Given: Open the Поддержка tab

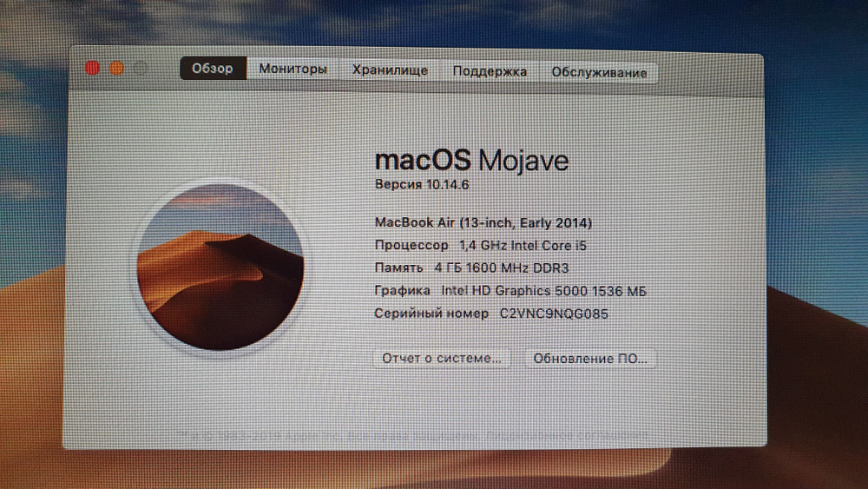Looking at the screenshot, I should 490,71.
